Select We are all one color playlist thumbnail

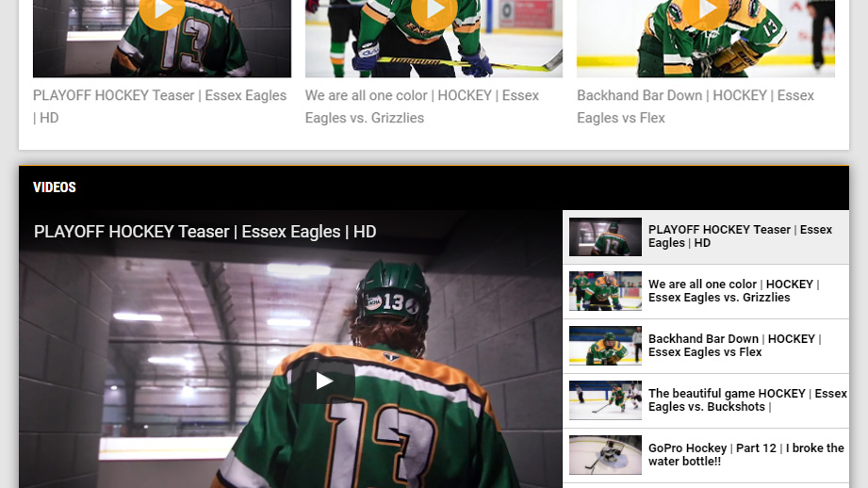click(605, 292)
